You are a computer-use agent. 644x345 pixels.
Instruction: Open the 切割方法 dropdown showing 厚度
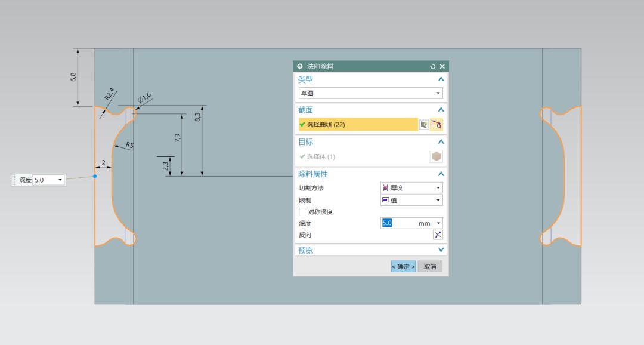point(438,187)
